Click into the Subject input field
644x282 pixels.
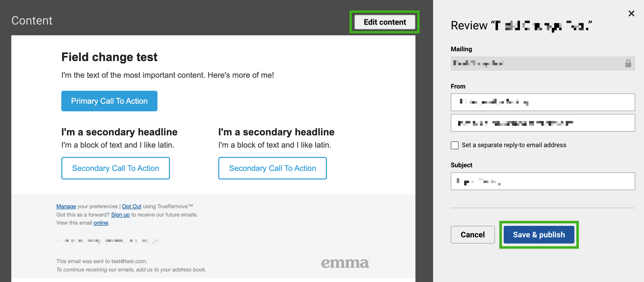[542, 181]
